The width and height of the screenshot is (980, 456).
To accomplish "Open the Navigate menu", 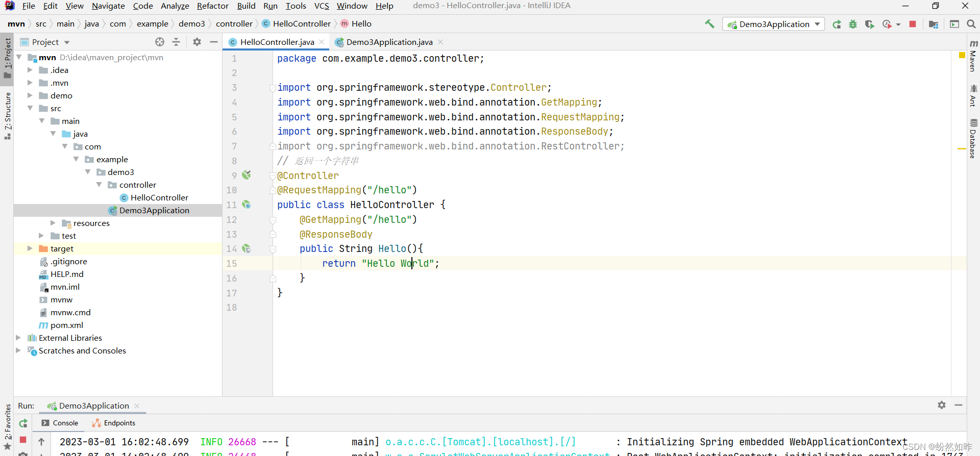I will (108, 6).
